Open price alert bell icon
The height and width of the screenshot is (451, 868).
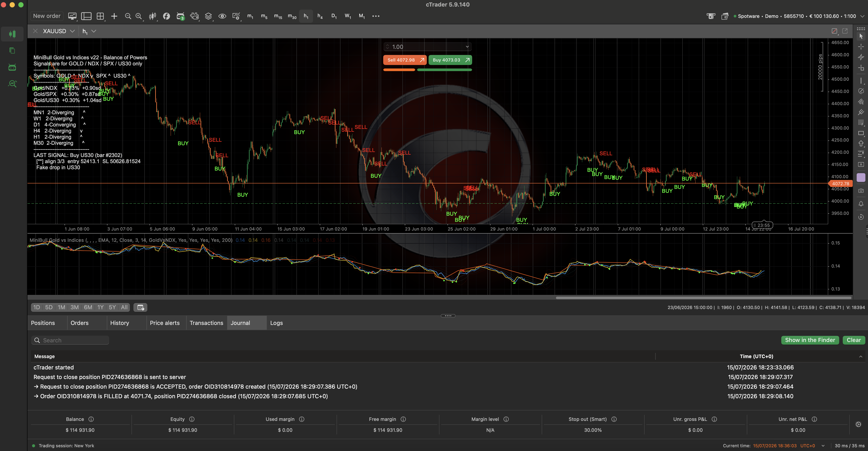coord(861,204)
